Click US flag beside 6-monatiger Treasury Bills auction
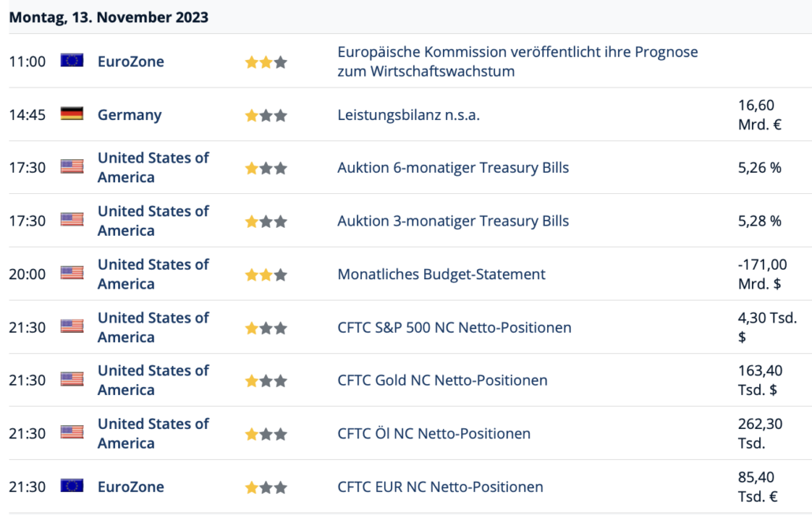 coord(72,167)
